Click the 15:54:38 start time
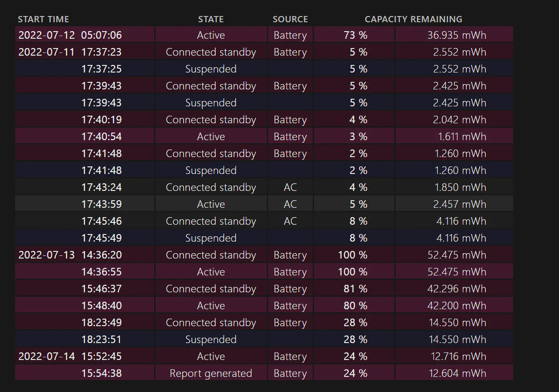 coord(102,373)
